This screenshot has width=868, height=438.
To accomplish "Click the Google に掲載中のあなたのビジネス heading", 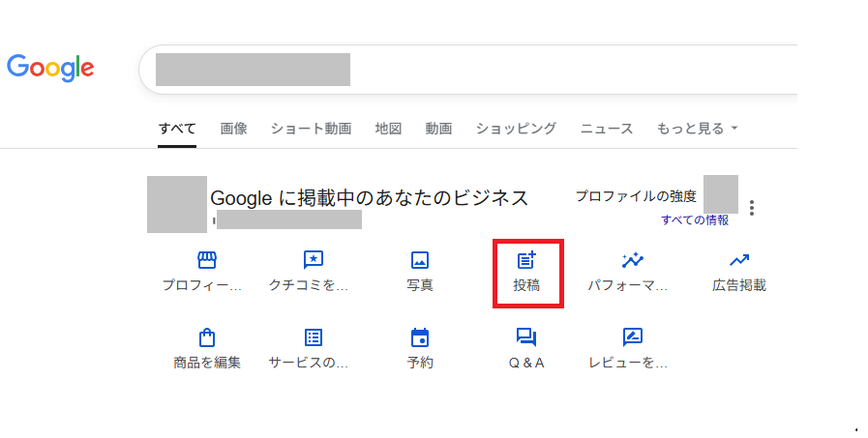I will (x=370, y=198).
